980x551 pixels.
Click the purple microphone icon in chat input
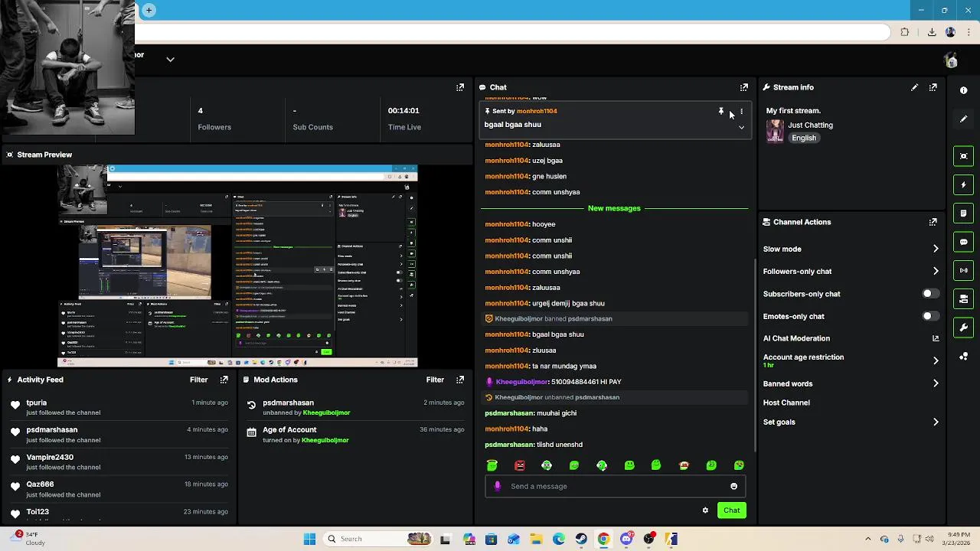(498, 486)
